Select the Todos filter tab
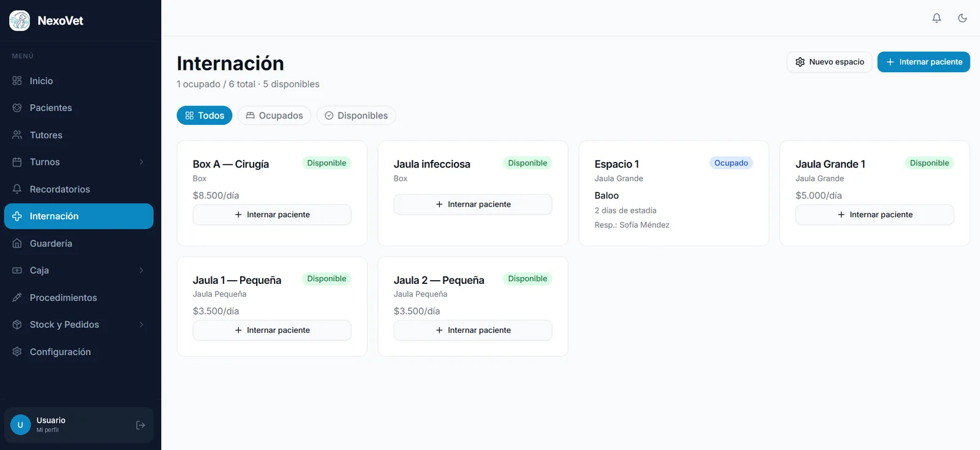The width and height of the screenshot is (980, 450). coord(205,115)
